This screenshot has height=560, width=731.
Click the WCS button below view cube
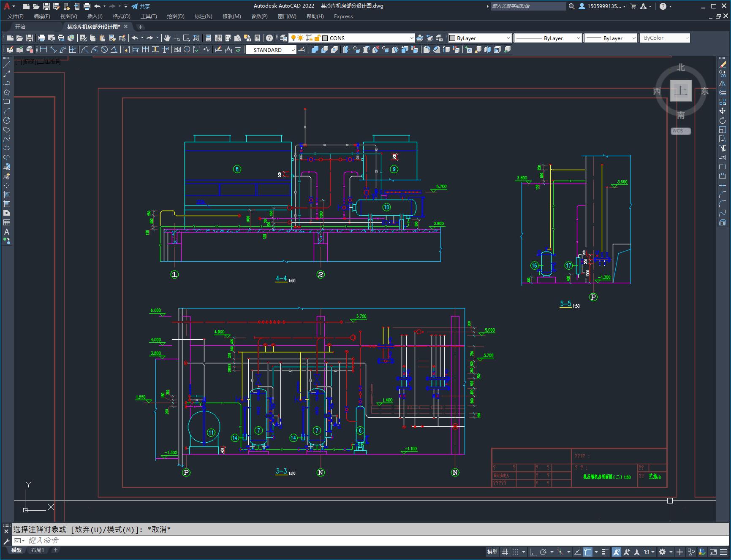[681, 131]
